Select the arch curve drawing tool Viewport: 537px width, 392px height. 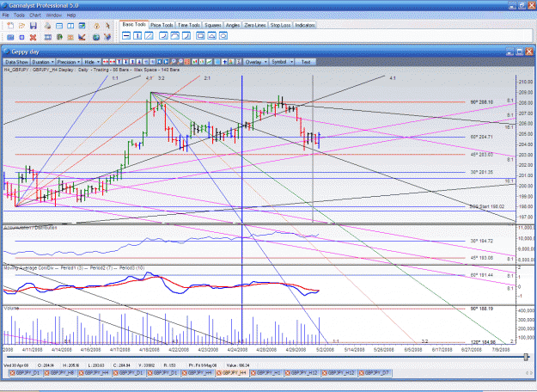tap(174, 35)
